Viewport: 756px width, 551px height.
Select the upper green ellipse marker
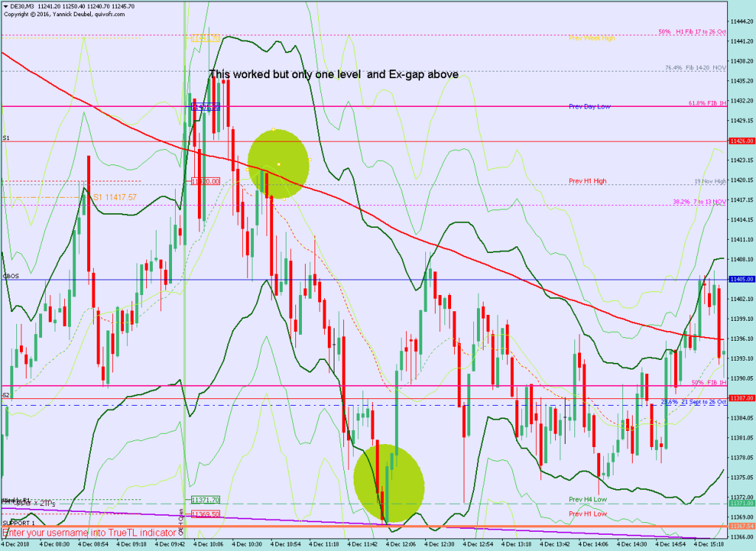click(278, 164)
